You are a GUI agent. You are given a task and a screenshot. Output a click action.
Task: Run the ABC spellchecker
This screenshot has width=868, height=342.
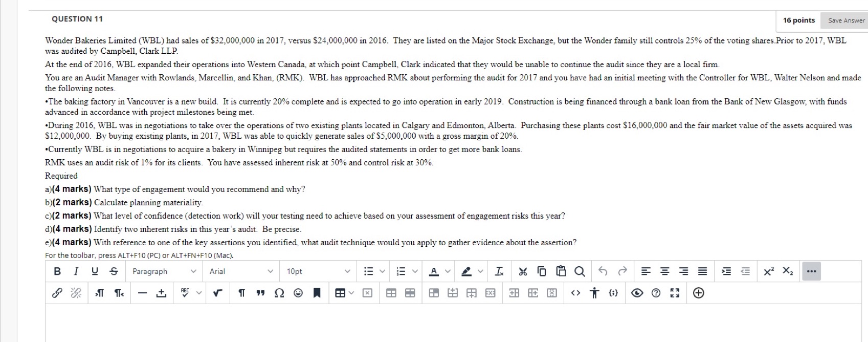(x=185, y=293)
